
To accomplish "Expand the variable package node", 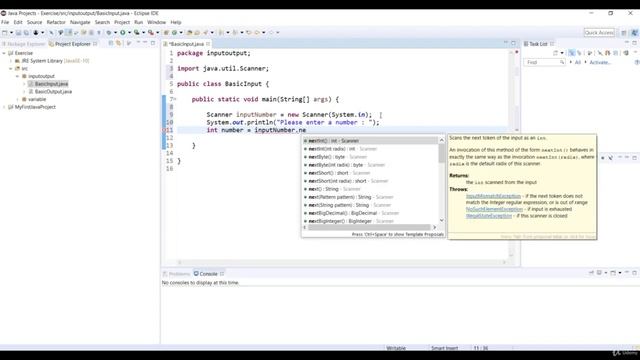I will 18,99.
